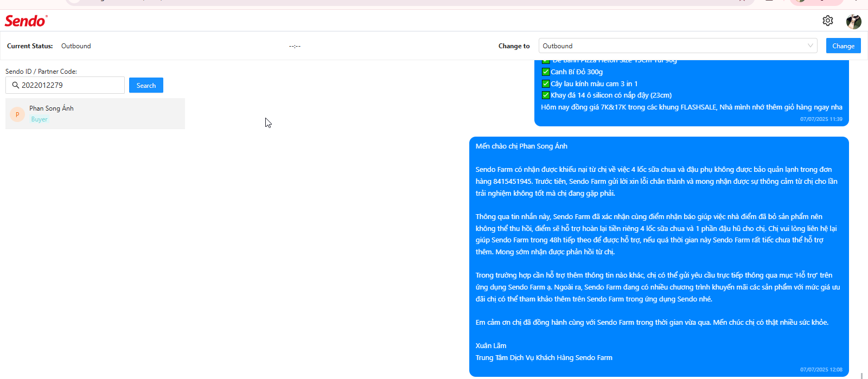Click the timestamp 07/07/2025 11:39
Image resolution: width=868 pixels, height=379 pixels.
tap(821, 119)
